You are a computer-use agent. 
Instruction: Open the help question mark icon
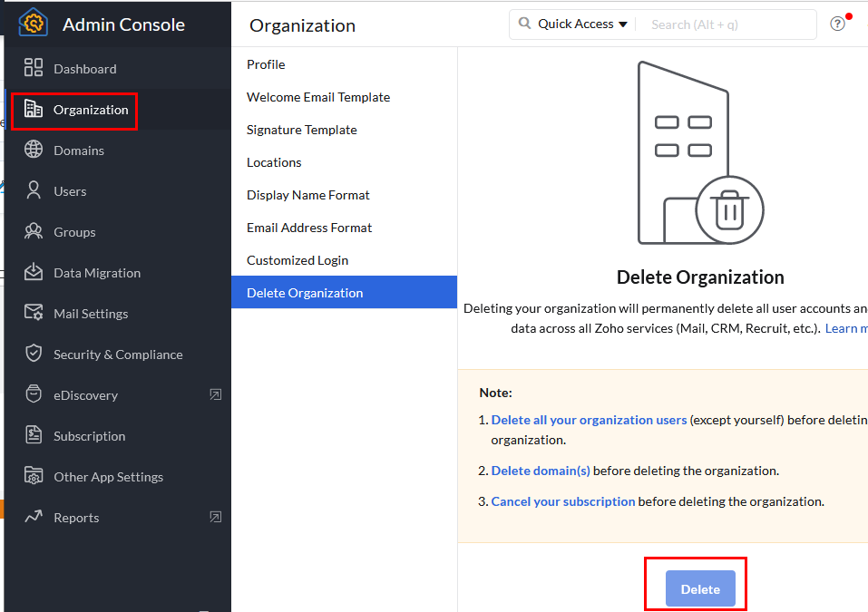(837, 24)
